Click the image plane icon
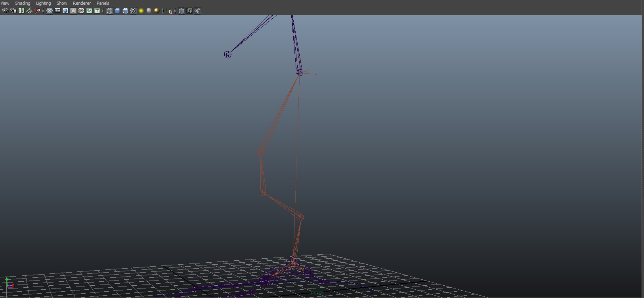This screenshot has width=644, height=298. [x=29, y=11]
